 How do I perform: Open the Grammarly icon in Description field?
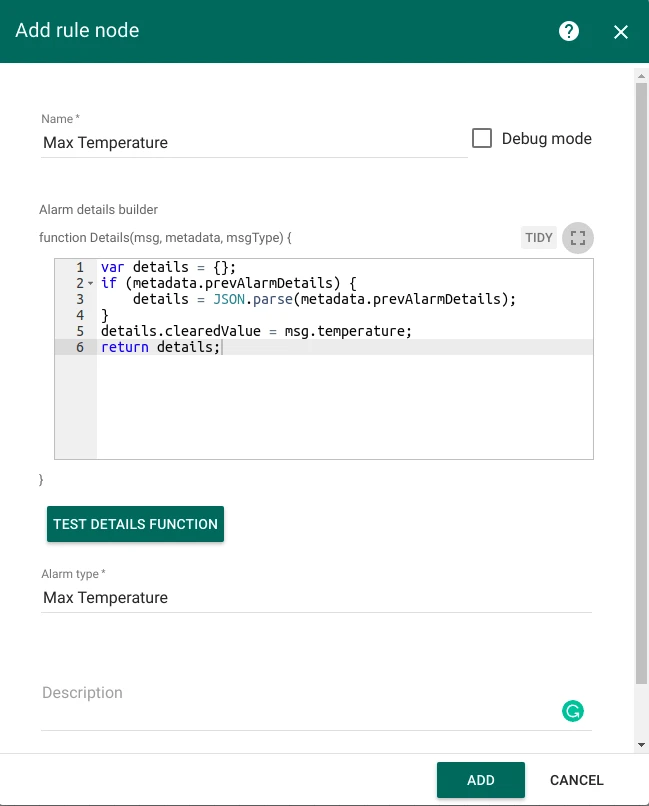point(572,711)
